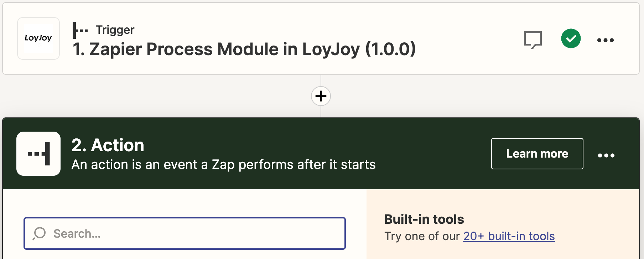Click the action description subtitle text
This screenshot has width=644, height=259.
223,165
